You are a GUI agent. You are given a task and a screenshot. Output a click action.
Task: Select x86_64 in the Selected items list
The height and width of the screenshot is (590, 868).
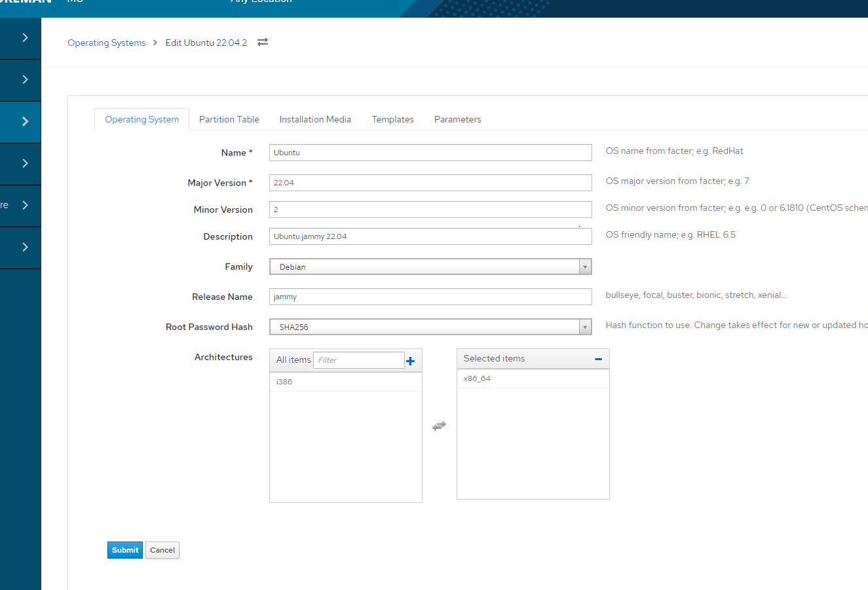coord(533,378)
